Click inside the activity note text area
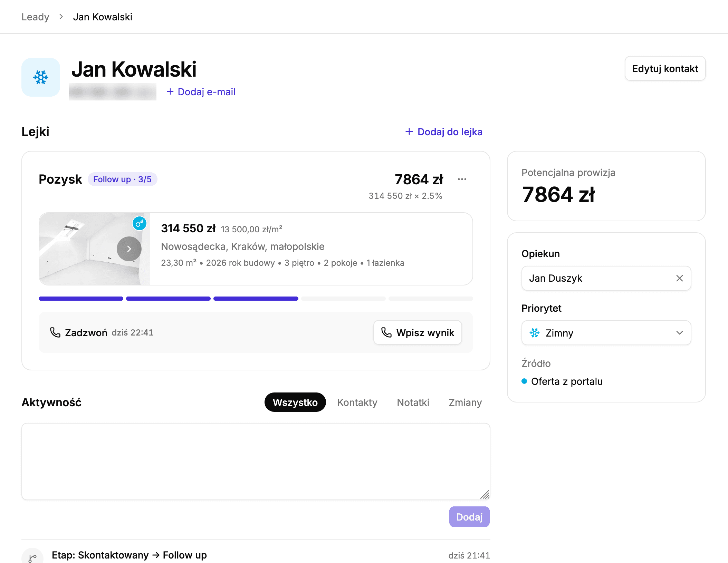728x563 pixels. click(x=256, y=462)
